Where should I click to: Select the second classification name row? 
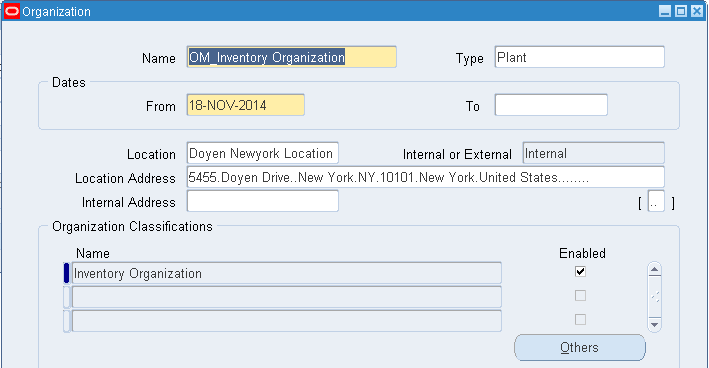(x=287, y=297)
